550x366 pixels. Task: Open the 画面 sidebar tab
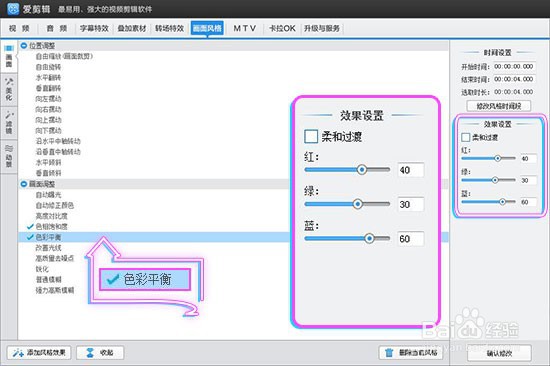[9, 56]
